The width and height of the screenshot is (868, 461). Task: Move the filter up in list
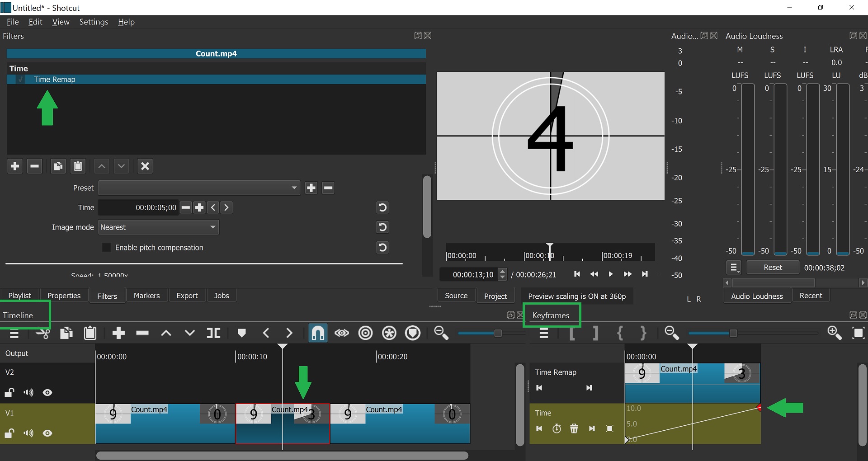102,166
